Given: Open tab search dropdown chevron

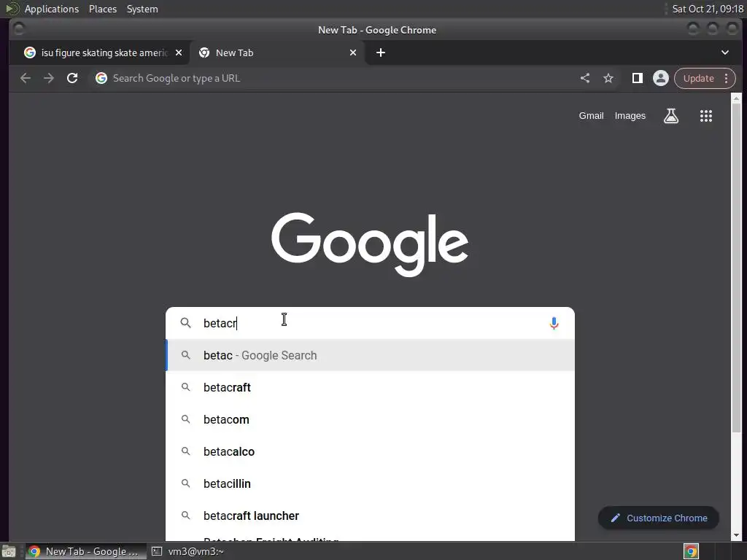Looking at the screenshot, I should coord(724,52).
